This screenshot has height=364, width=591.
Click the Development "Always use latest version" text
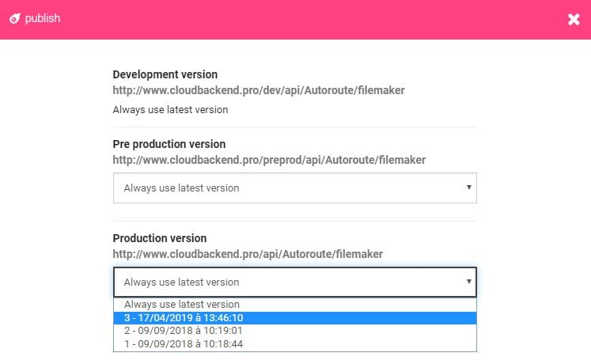170,110
